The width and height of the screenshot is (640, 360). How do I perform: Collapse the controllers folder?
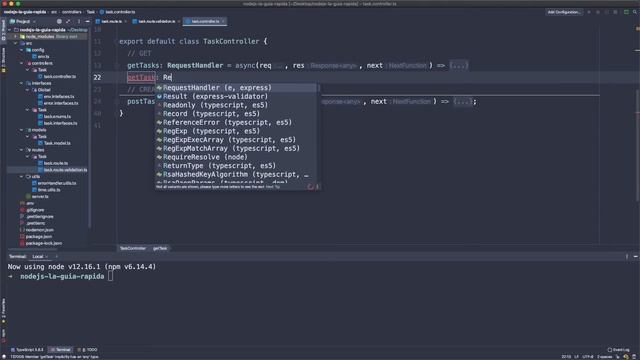pos(22,63)
